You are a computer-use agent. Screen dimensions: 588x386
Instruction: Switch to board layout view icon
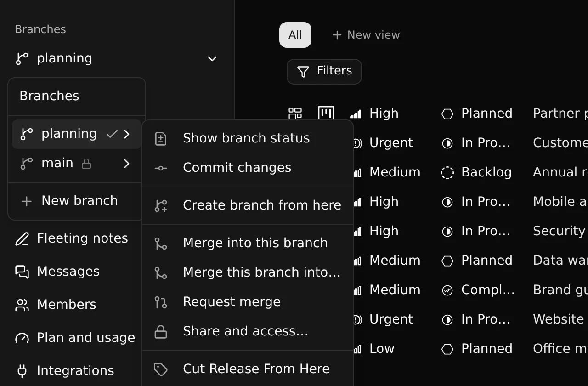tap(326, 114)
